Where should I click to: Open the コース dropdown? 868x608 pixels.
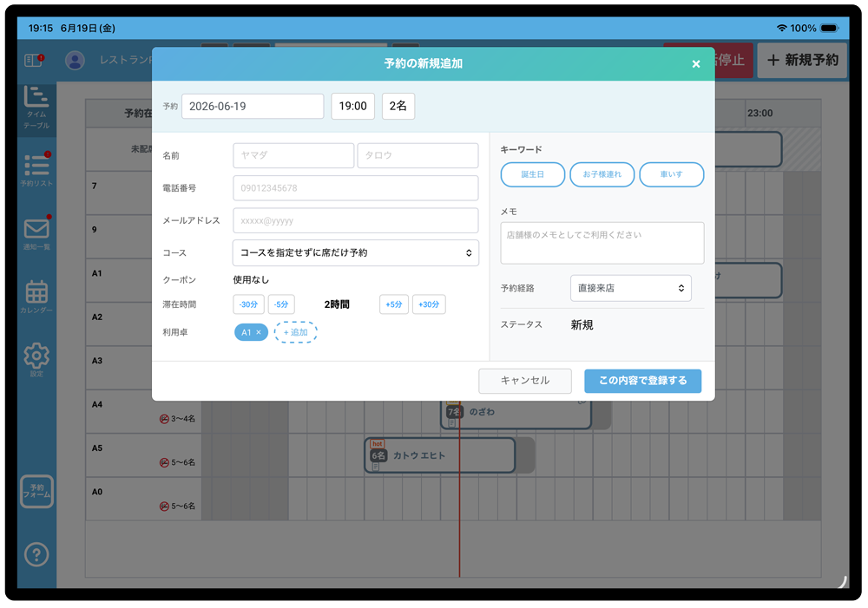pos(355,252)
